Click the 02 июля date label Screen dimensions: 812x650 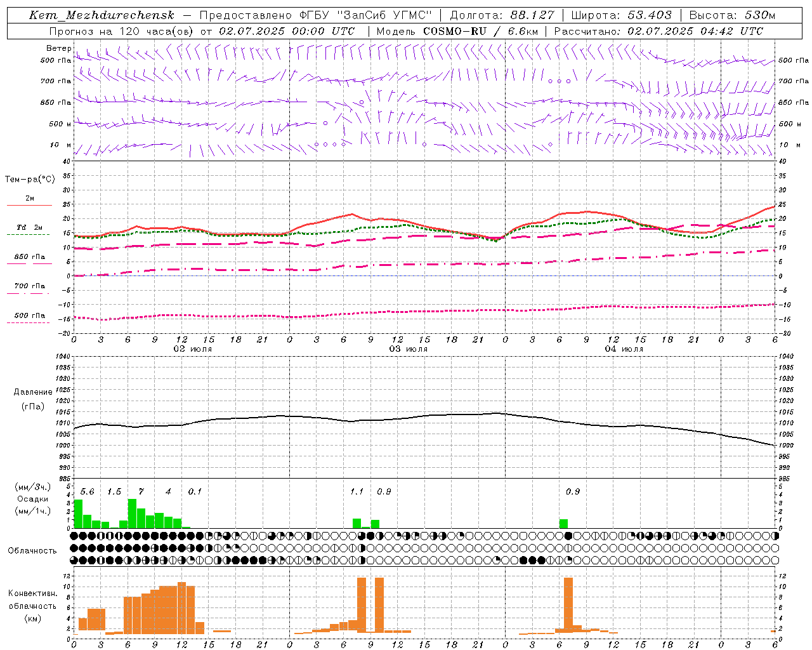pyautogui.click(x=193, y=349)
